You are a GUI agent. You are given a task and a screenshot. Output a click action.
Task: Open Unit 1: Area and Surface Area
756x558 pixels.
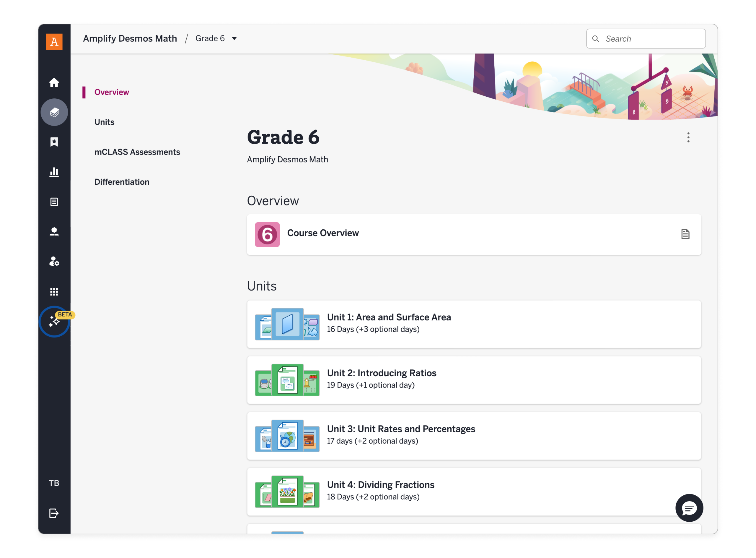click(475, 325)
